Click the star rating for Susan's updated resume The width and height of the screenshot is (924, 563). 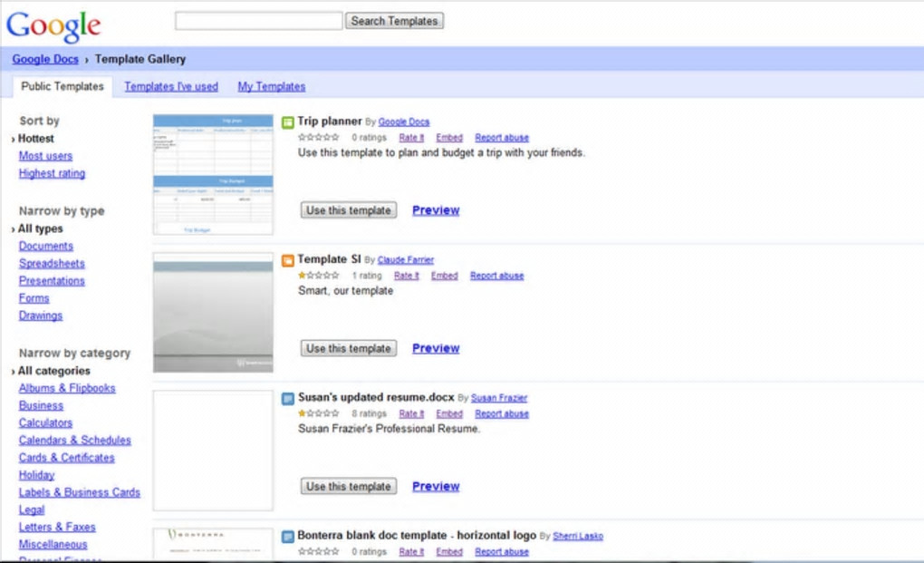tap(319, 413)
